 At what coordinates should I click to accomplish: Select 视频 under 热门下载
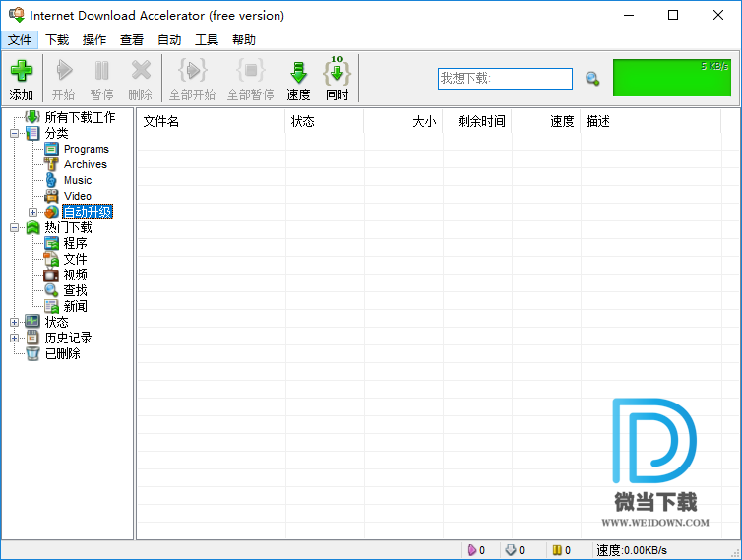[x=75, y=275]
